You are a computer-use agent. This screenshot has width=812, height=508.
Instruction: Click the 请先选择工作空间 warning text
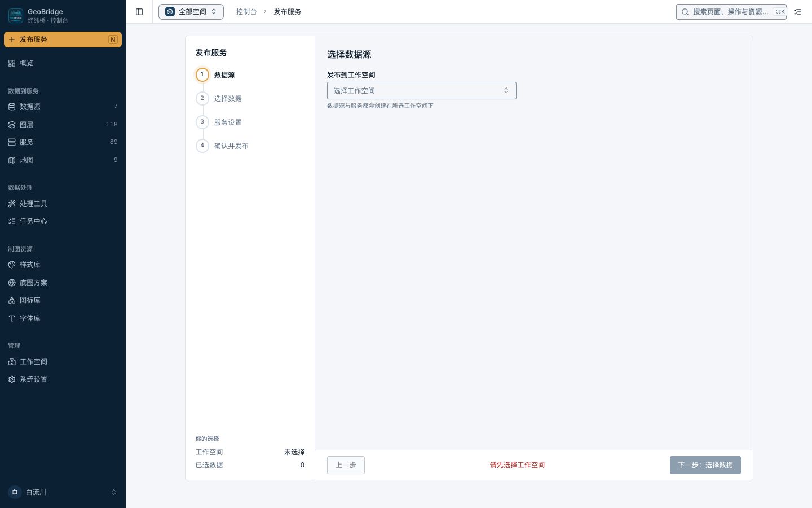(x=517, y=465)
